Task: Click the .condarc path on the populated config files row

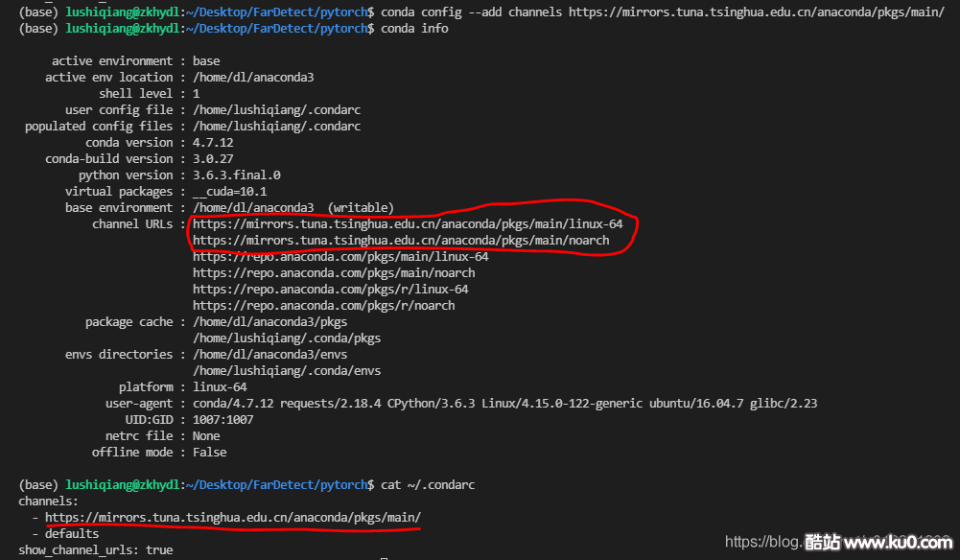Action: (x=277, y=126)
